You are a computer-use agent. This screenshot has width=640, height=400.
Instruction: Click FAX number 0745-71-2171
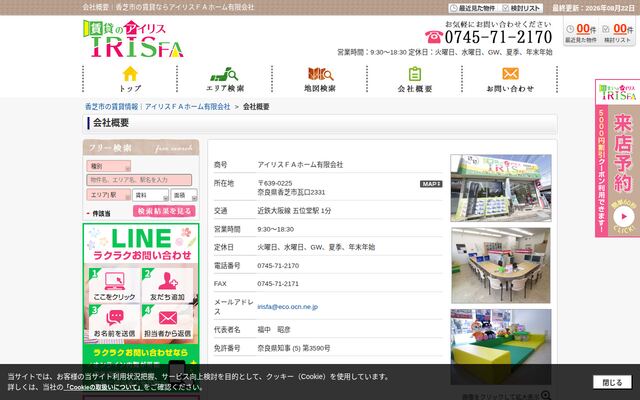[x=278, y=284]
